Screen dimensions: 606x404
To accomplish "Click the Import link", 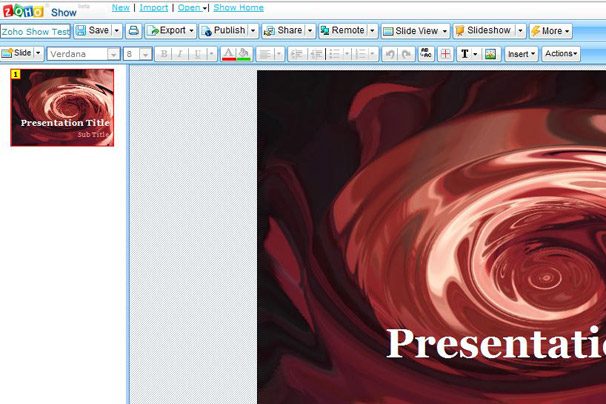I will tap(153, 8).
